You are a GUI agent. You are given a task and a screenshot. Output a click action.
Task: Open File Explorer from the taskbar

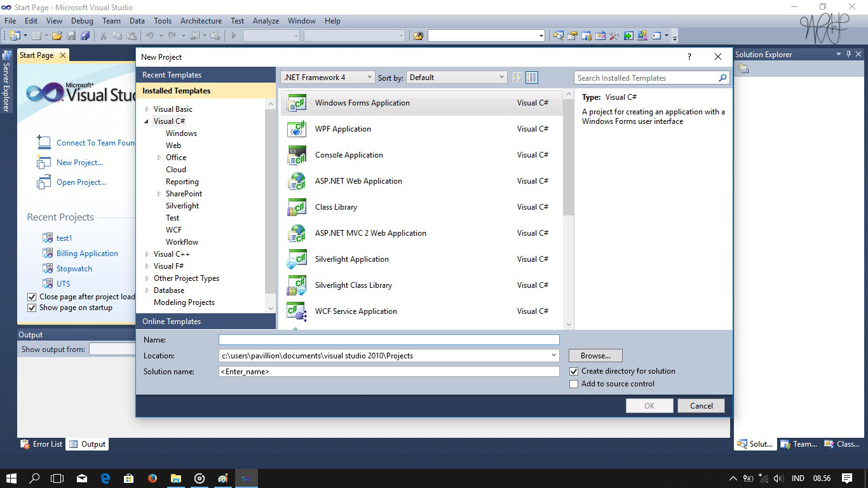tap(176, 478)
